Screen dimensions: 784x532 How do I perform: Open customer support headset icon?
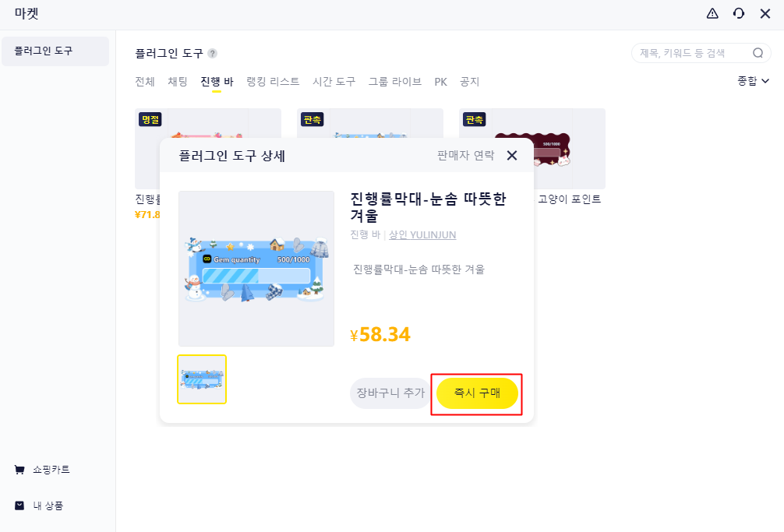(739, 13)
